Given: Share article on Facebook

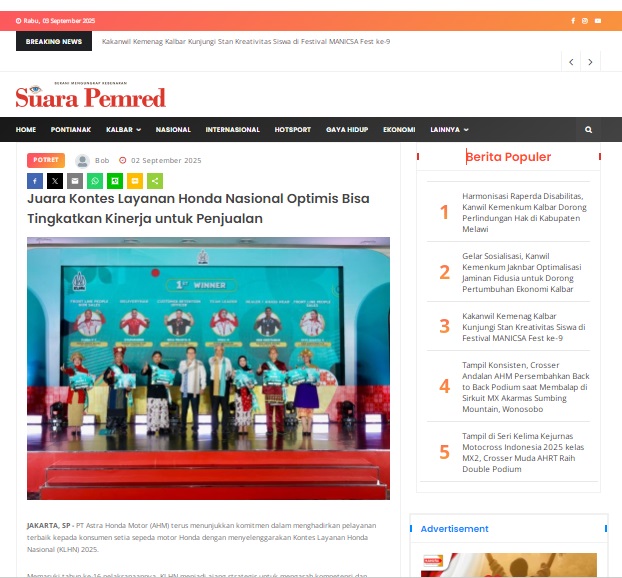Looking at the screenshot, I should (35, 181).
